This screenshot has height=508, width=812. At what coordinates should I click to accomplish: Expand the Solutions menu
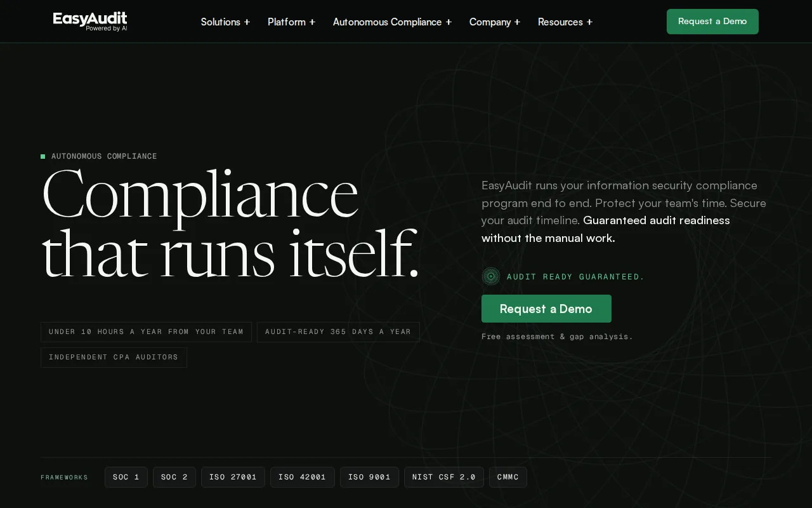pos(225,22)
